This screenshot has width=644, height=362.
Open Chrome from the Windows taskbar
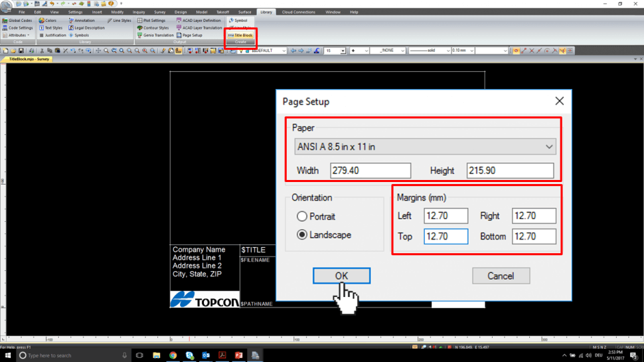pos(173,355)
